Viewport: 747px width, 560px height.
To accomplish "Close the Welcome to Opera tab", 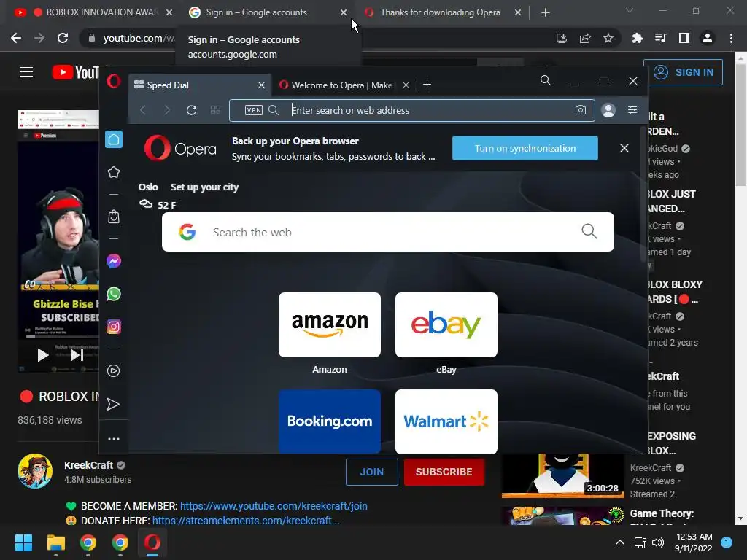I will click(x=406, y=85).
